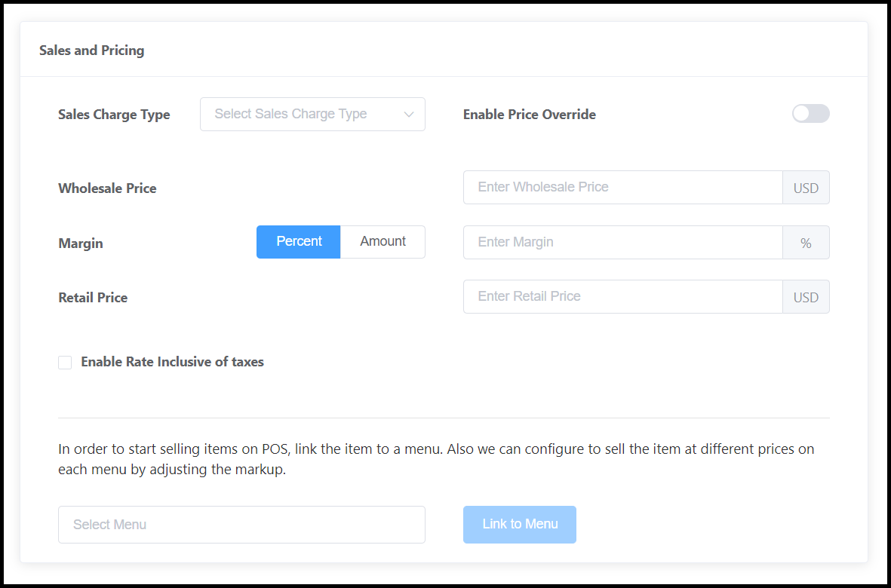Click the Enter Margin input field
This screenshot has width=891, height=588.
(x=622, y=242)
